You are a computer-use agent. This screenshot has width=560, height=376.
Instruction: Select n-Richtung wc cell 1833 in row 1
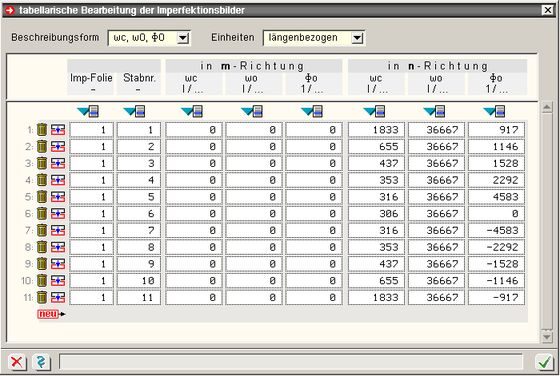pos(376,130)
